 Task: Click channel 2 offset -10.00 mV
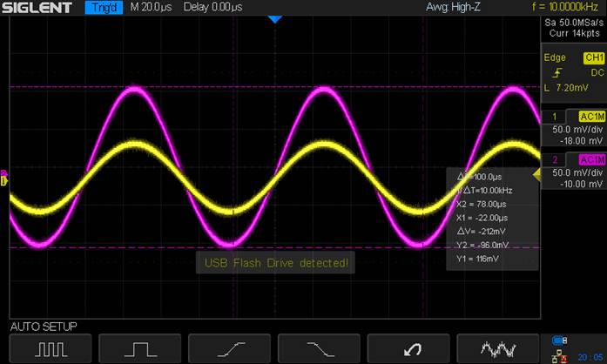[581, 185]
